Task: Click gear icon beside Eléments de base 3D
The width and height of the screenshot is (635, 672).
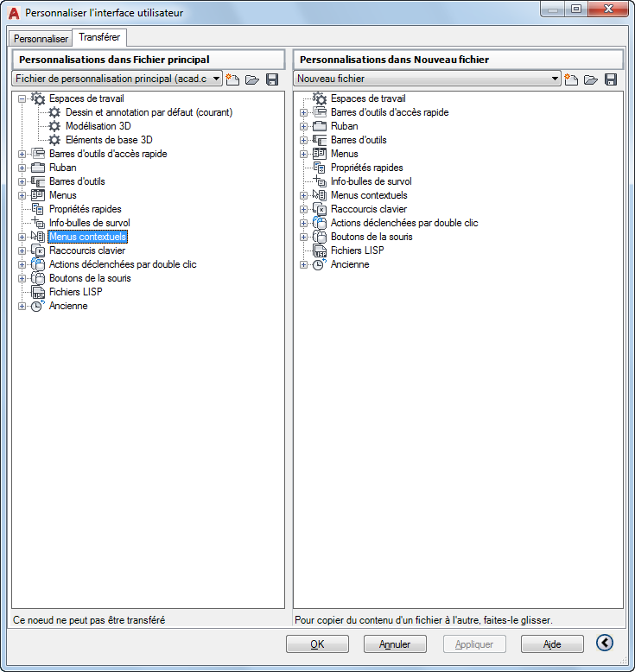Action: pos(54,140)
